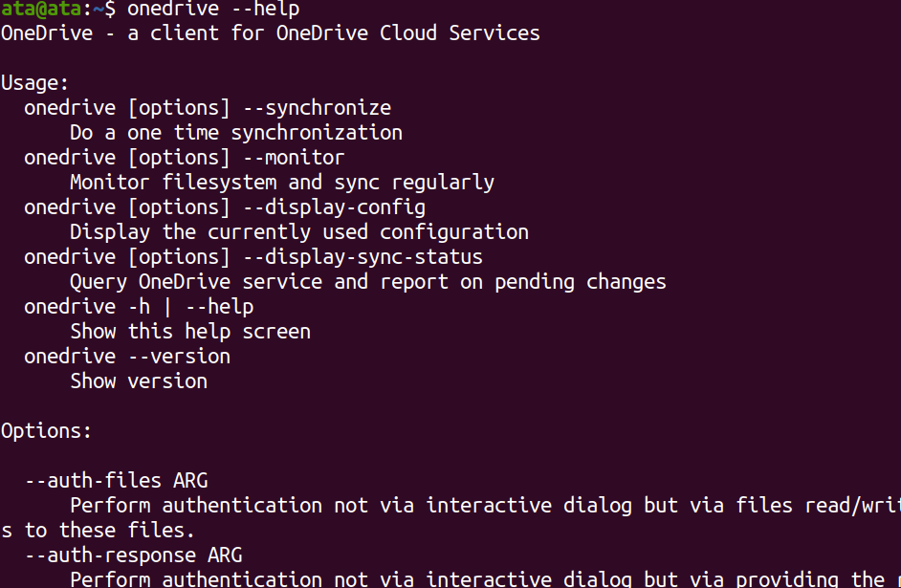This screenshot has height=588, width=901.
Task: Click the typed onedrive --help command
Action: click(213, 9)
